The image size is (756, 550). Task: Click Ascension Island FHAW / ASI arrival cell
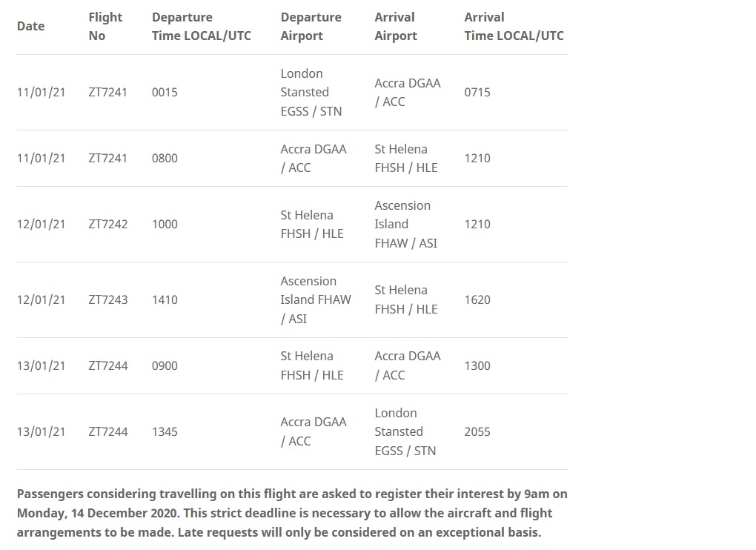coord(406,224)
